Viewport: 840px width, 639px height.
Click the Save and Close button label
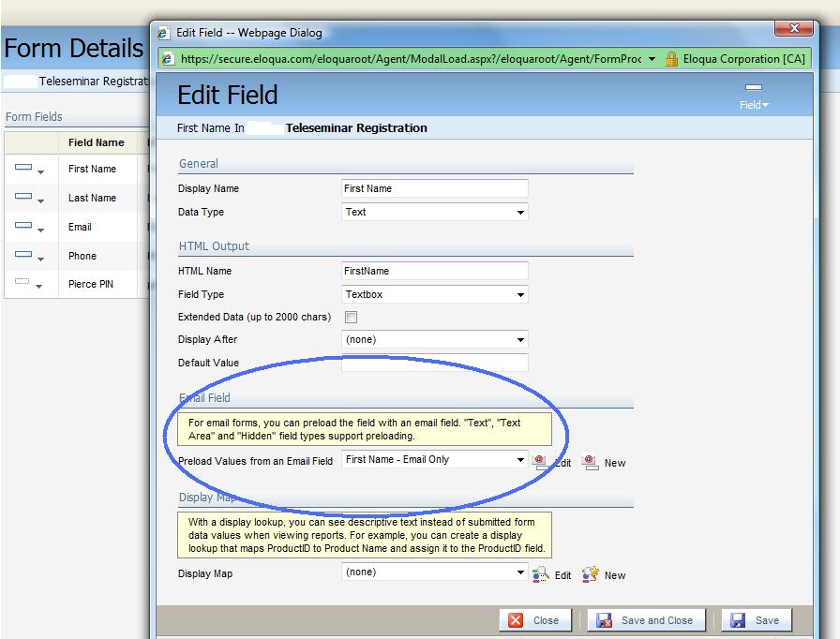coord(657,620)
